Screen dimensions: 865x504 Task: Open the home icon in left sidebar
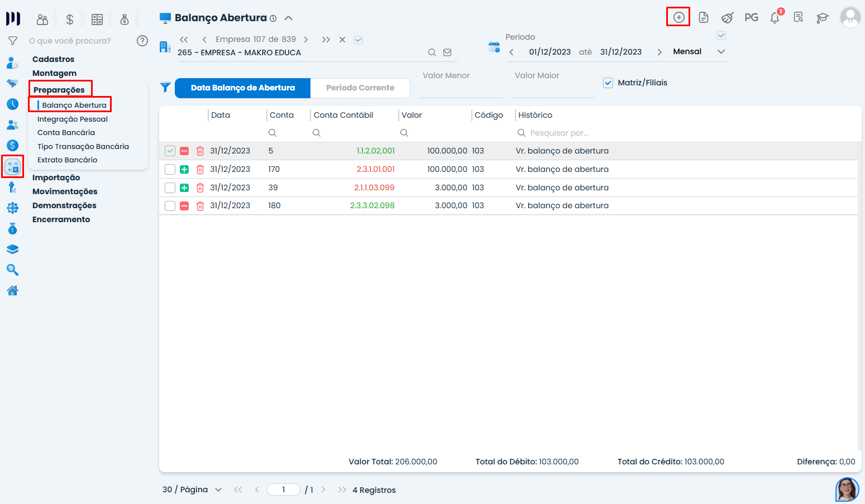tap(12, 291)
